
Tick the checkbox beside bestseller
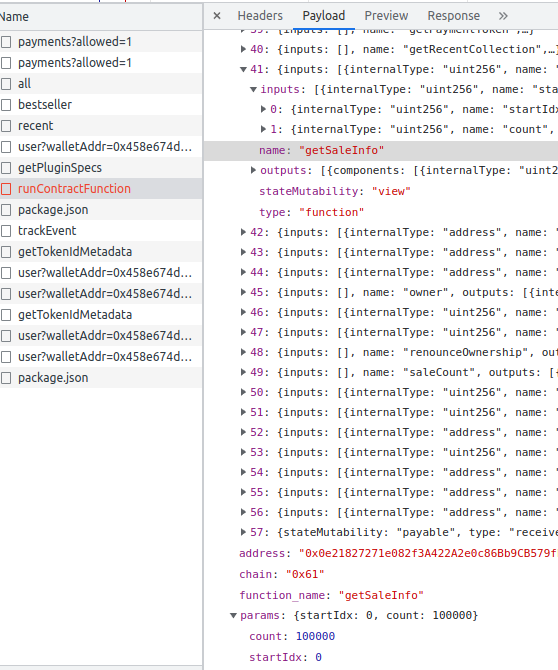click(x=6, y=105)
